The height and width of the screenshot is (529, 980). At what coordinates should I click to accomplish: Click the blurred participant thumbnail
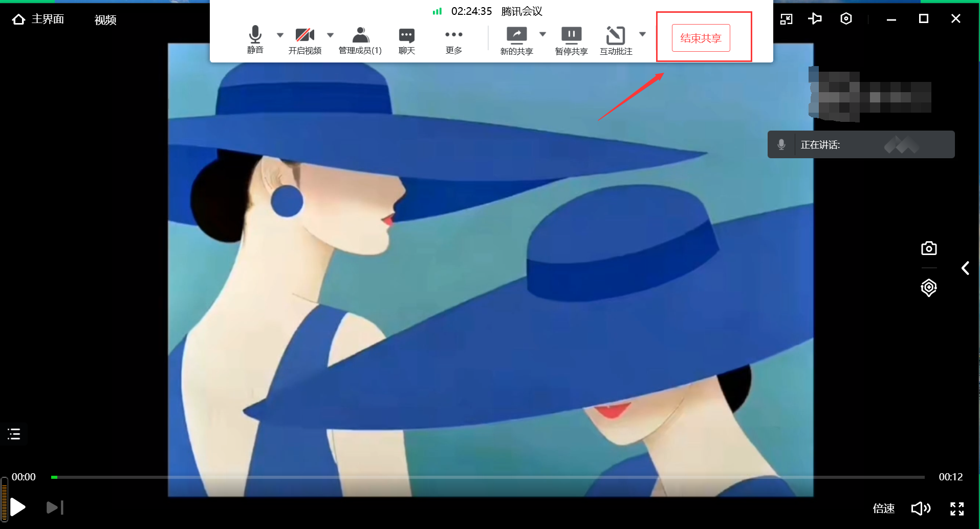(x=870, y=94)
